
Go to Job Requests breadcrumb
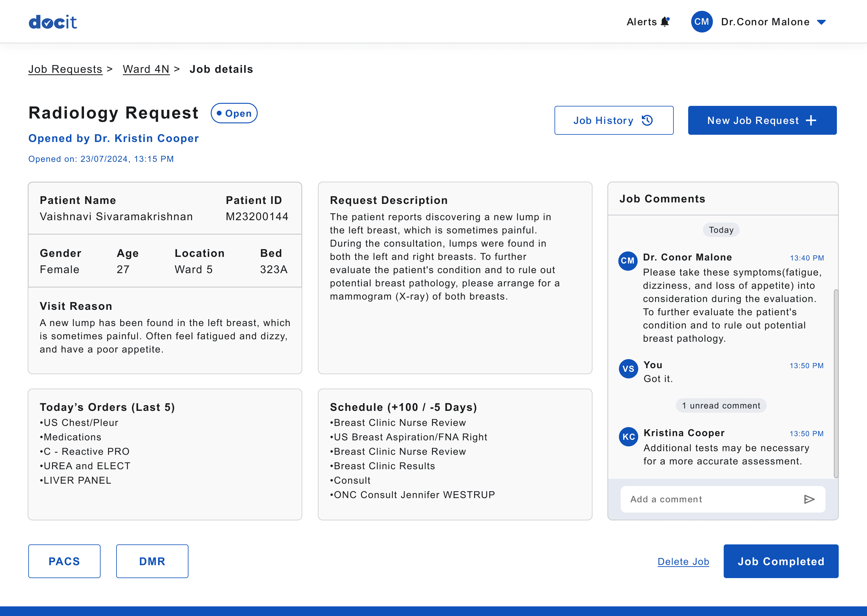click(x=65, y=69)
